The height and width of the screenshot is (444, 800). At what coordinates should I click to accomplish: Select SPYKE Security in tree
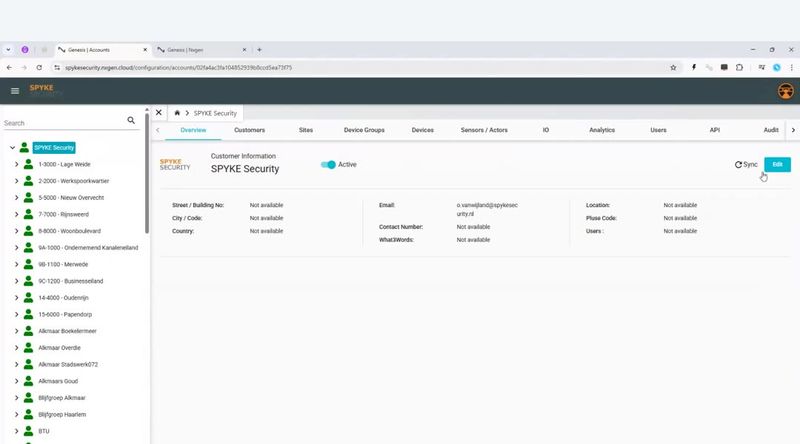coord(54,147)
